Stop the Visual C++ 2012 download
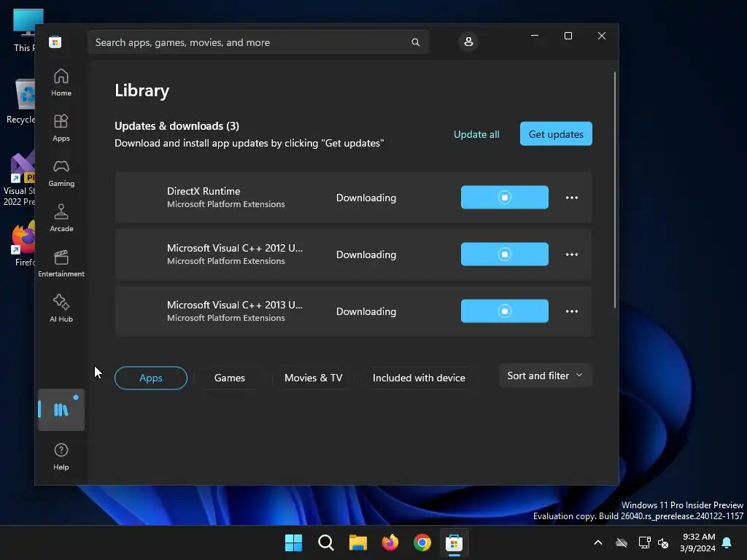This screenshot has height=560, width=747. coord(505,254)
